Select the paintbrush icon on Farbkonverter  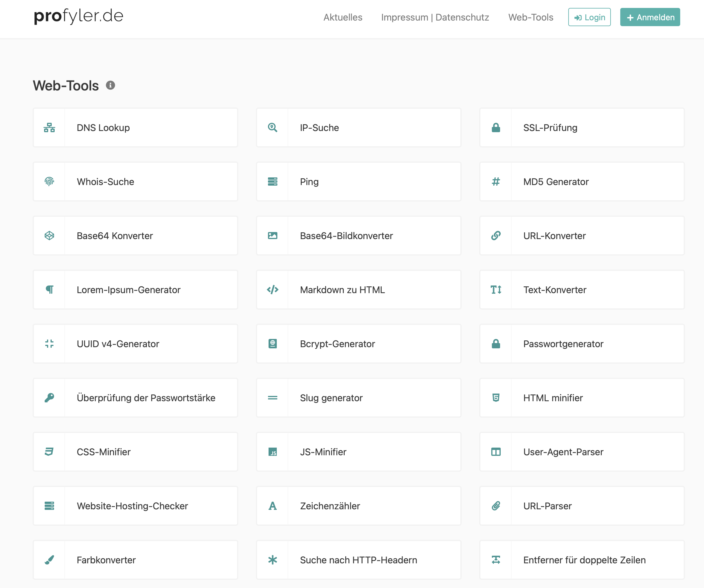point(49,560)
